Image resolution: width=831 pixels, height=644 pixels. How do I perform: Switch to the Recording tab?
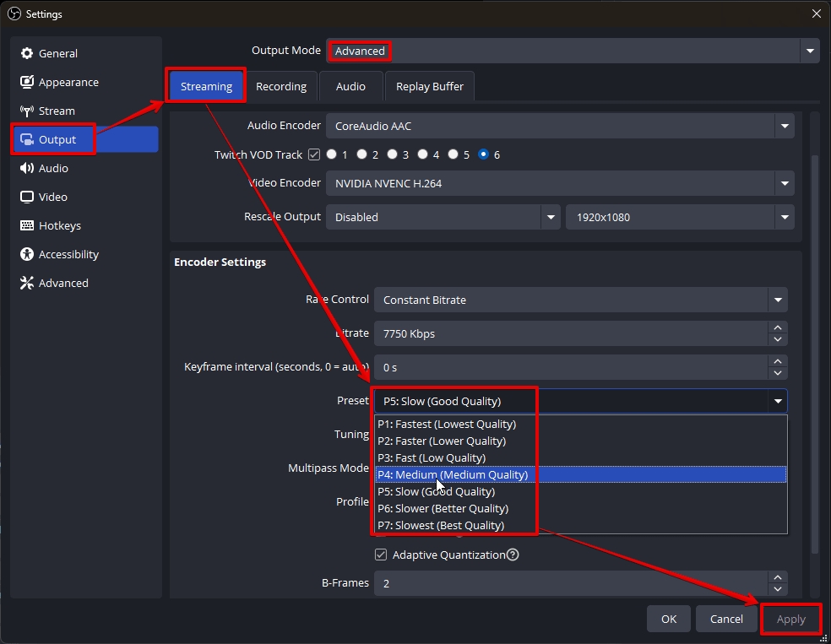281,86
